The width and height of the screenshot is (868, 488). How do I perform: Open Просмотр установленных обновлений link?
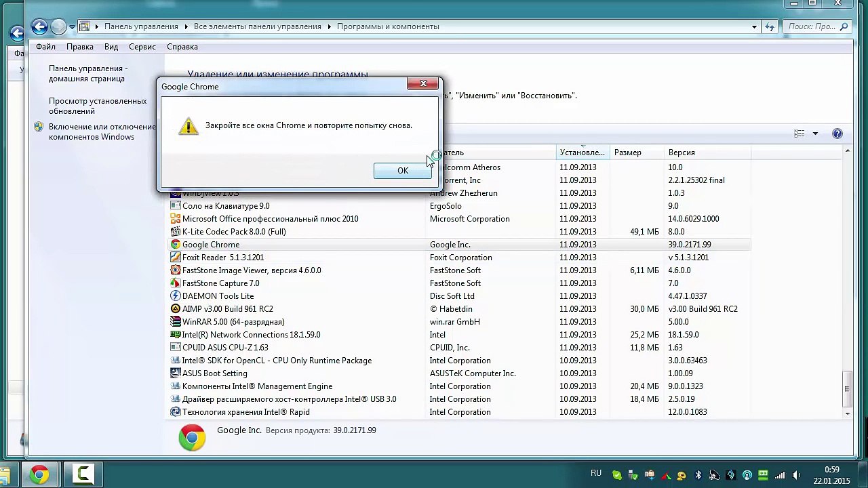click(x=98, y=106)
